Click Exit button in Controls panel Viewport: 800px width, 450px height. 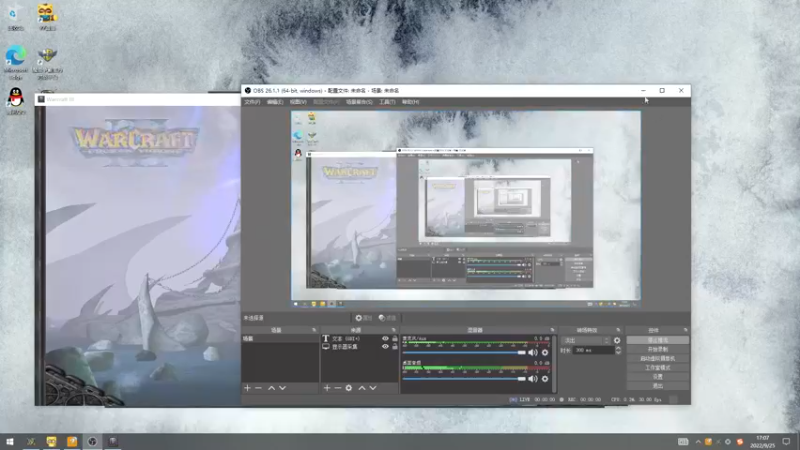pos(658,386)
